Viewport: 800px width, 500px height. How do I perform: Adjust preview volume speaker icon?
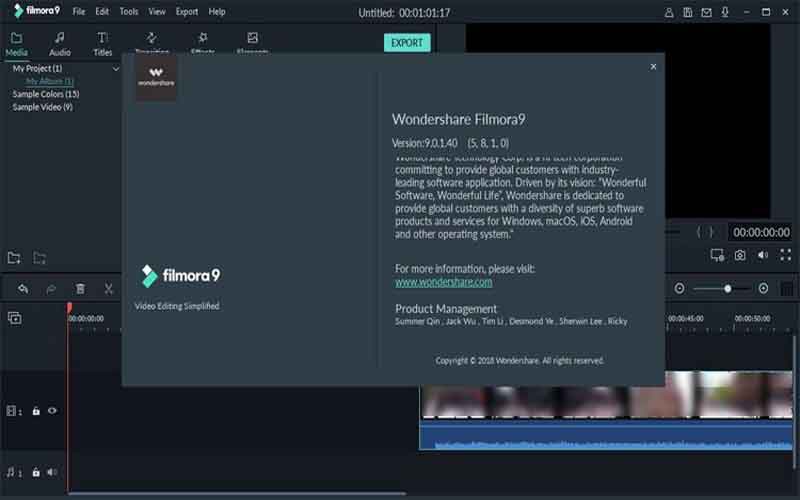(x=763, y=255)
